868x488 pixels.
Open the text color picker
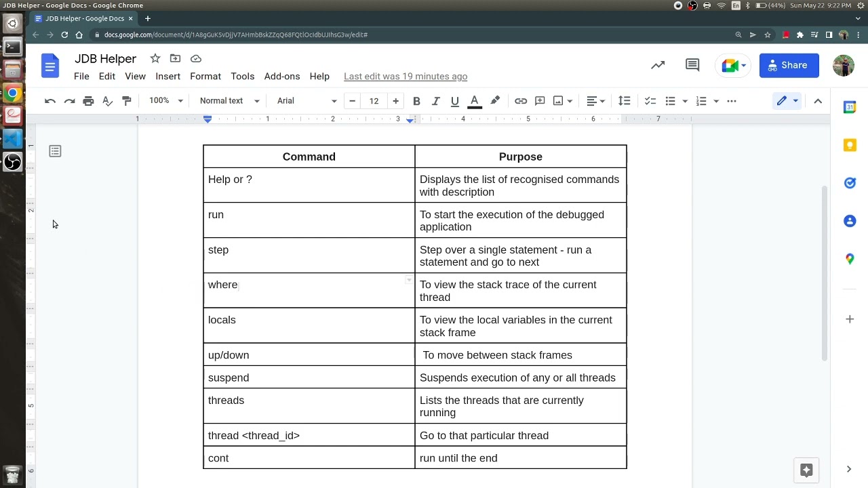pyautogui.click(x=475, y=101)
